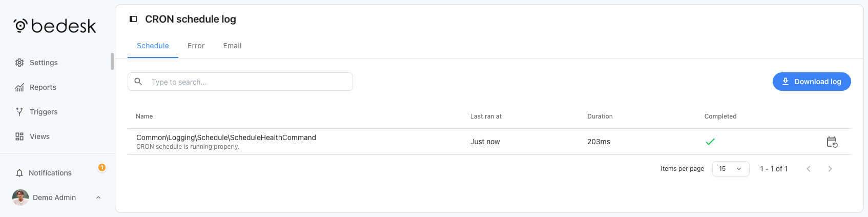The image size is (868, 217).
Task: Focus the Type to search field
Action: pos(240,82)
